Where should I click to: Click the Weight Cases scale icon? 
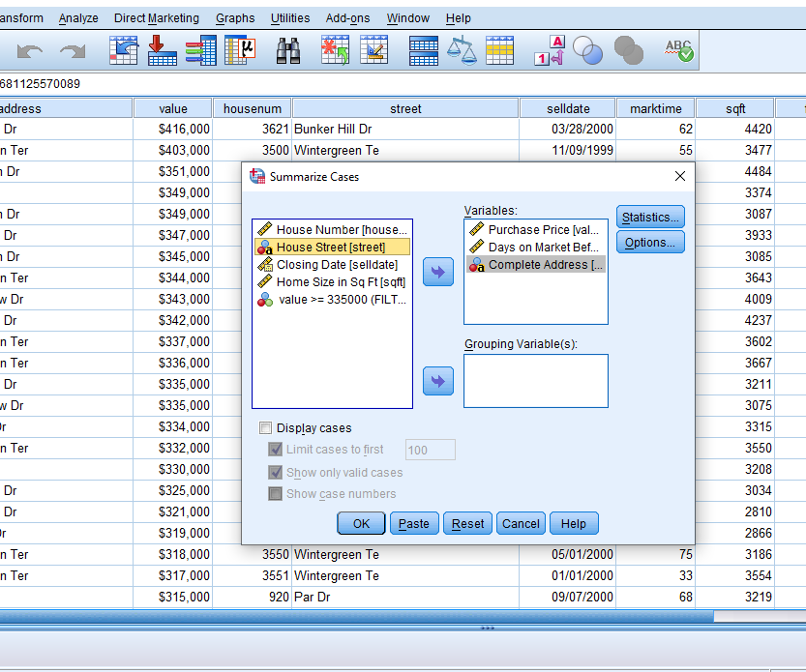[x=462, y=51]
